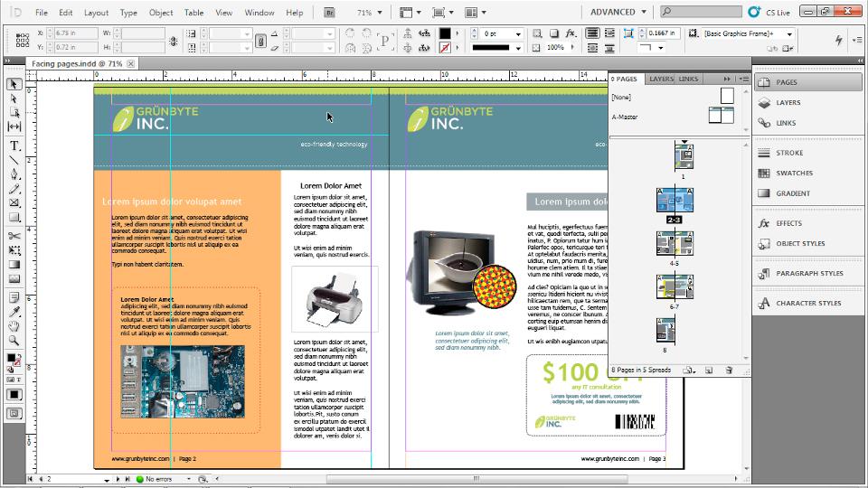Open the File menu
The height and width of the screenshot is (488, 868).
[x=42, y=12]
